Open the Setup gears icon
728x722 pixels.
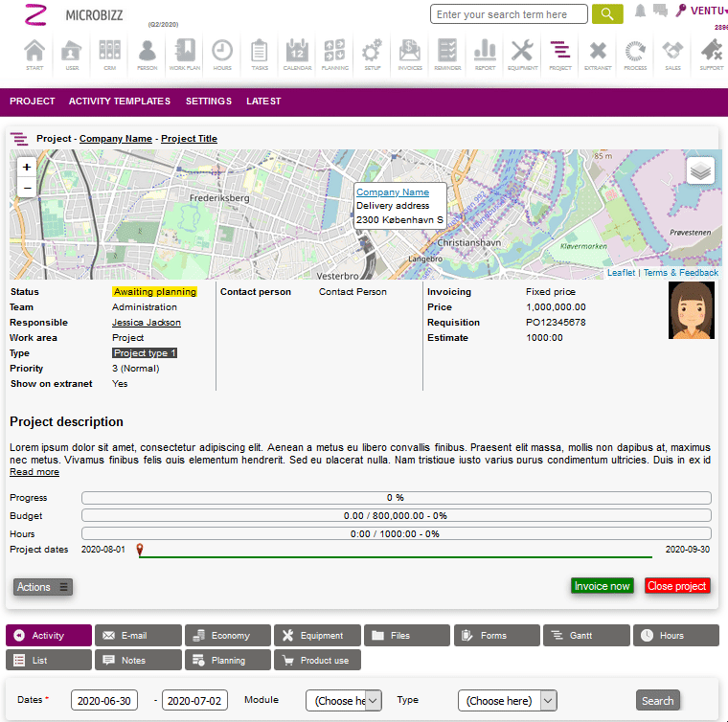(372, 54)
